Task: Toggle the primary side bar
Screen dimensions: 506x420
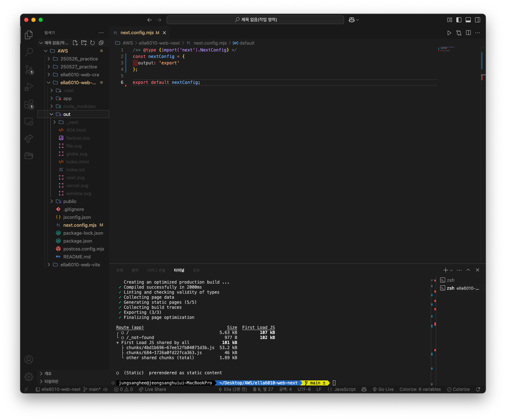Action: tap(459, 20)
